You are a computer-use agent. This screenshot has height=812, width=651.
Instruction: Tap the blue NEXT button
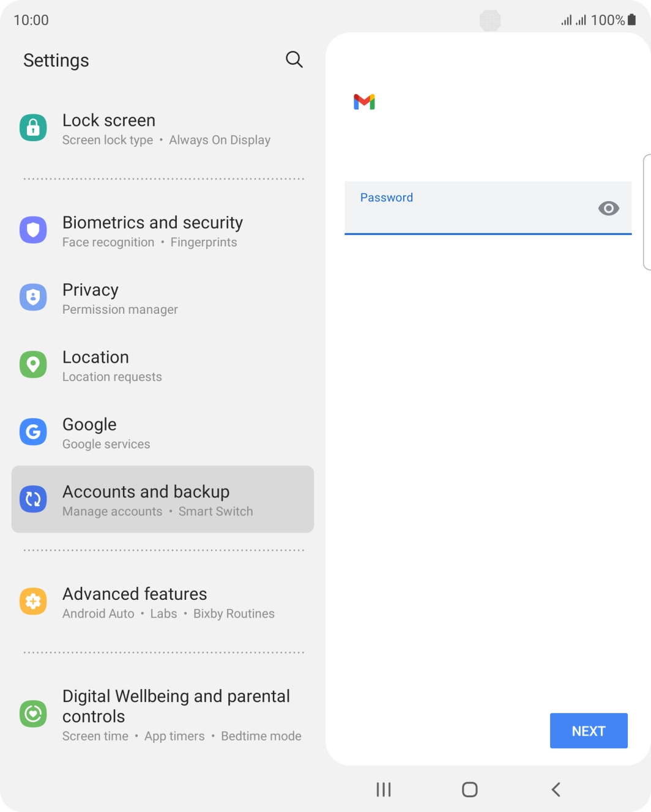(x=589, y=731)
